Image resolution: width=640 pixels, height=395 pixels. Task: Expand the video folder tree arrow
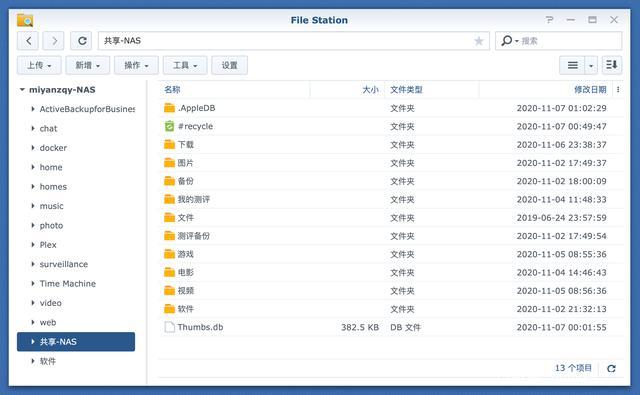click(x=33, y=303)
